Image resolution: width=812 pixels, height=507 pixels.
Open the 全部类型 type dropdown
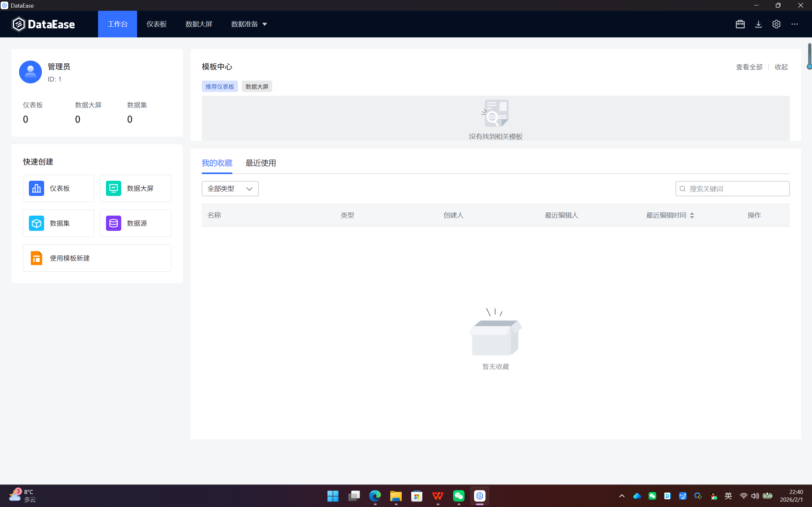coord(230,189)
